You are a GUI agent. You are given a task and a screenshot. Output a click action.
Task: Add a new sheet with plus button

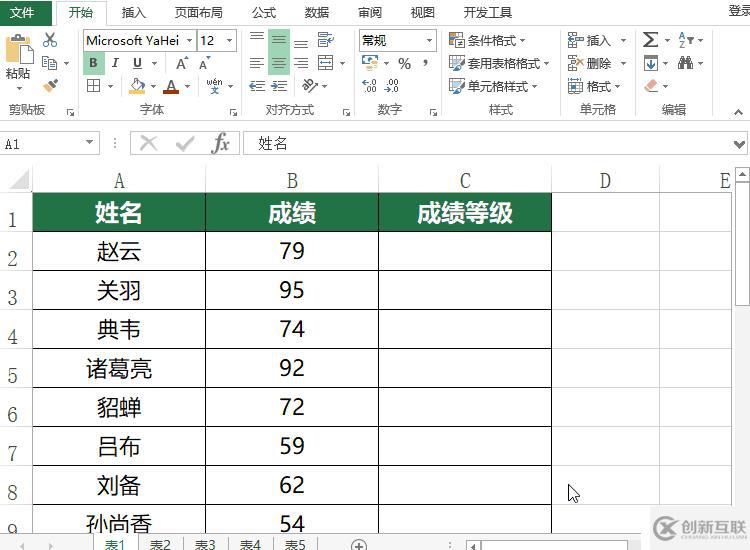pyautogui.click(x=359, y=544)
